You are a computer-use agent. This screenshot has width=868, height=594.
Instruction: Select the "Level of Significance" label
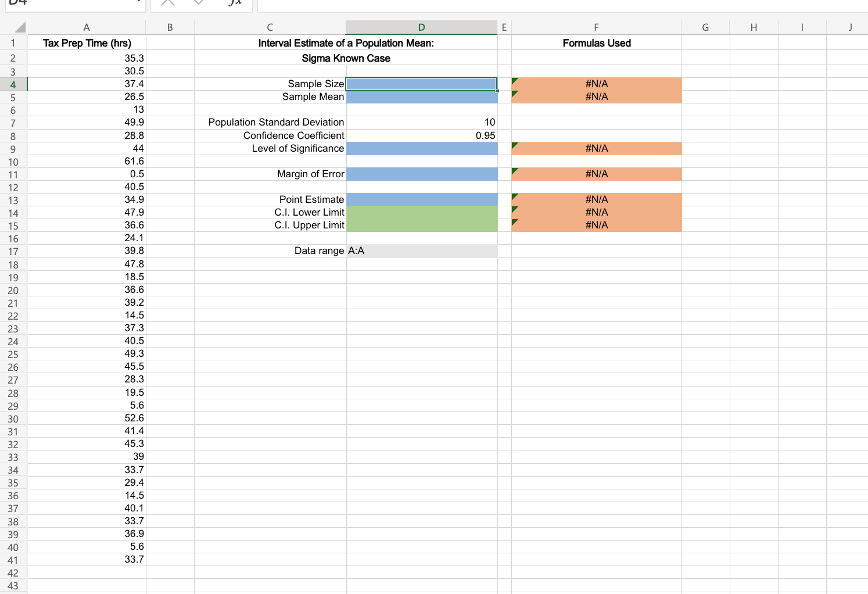298,148
